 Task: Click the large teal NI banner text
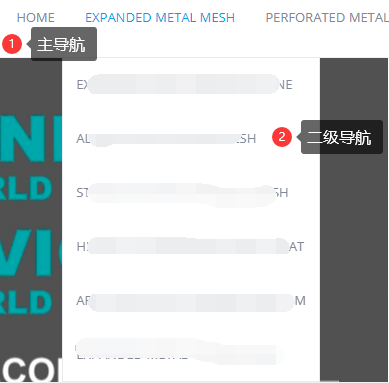(x=31, y=139)
